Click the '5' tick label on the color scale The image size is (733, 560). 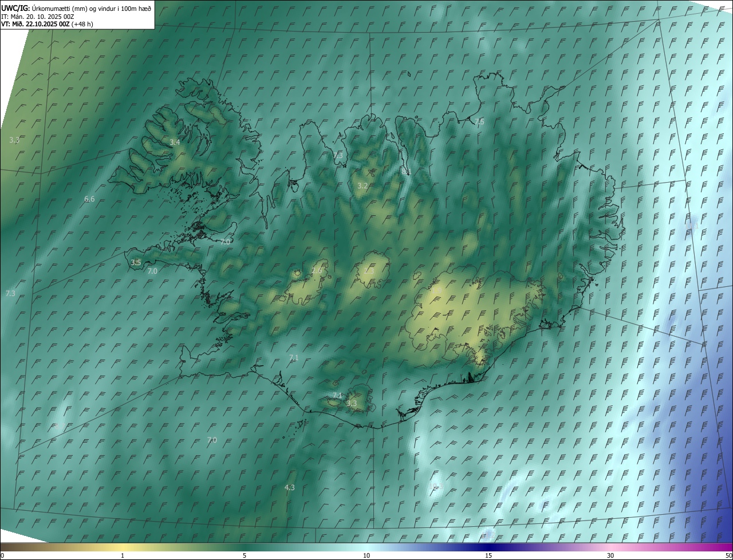[245, 555]
